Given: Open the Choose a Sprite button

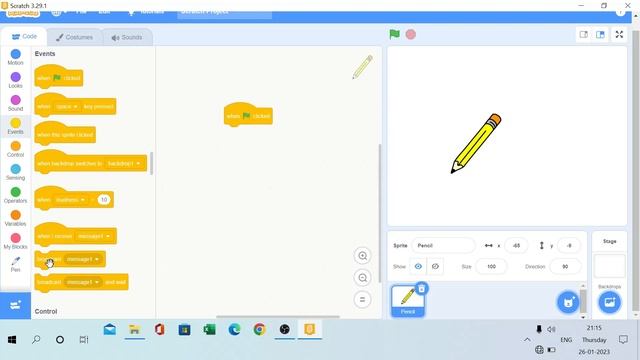Looking at the screenshot, I should click(x=568, y=302).
